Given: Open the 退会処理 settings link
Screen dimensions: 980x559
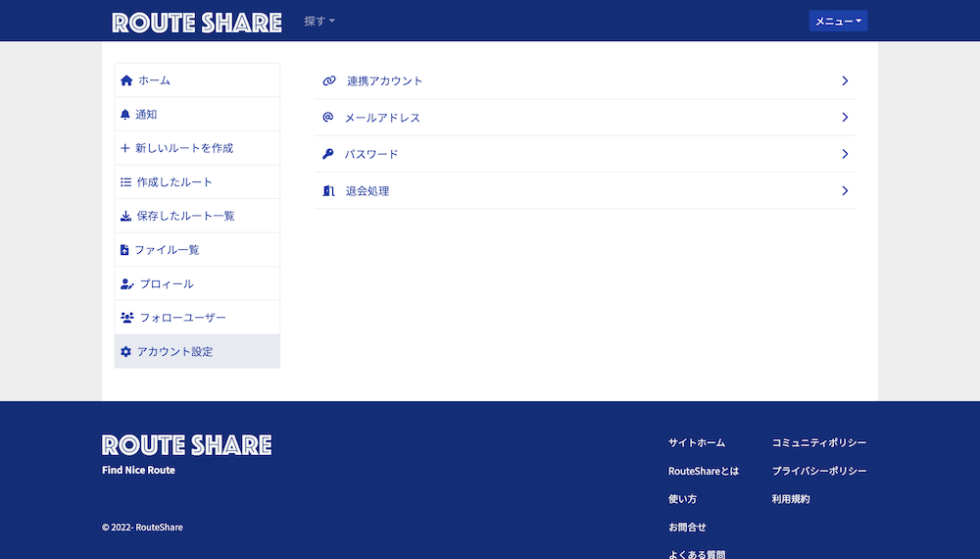Looking at the screenshot, I should point(585,190).
